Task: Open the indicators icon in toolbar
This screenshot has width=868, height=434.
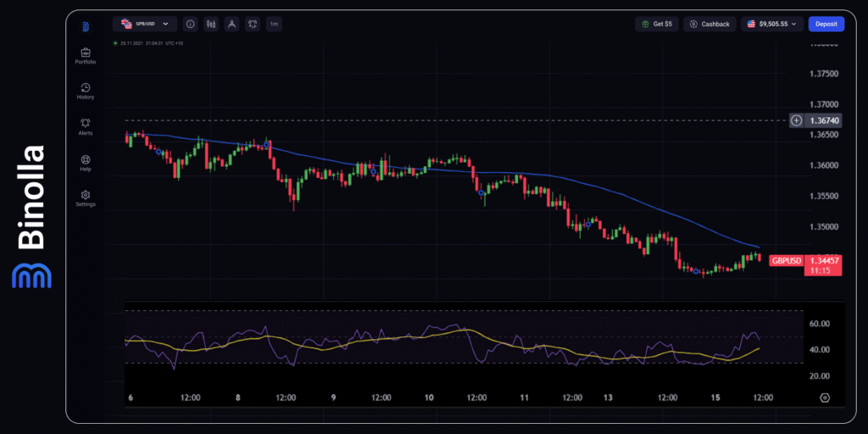Action: click(253, 24)
